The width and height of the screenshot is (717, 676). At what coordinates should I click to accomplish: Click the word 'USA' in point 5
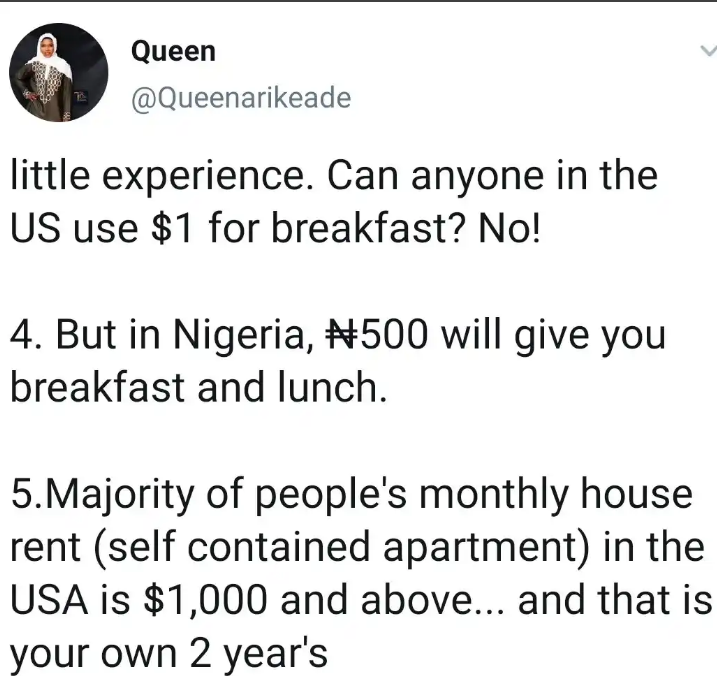pyautogui.click(x=49, y=600)
